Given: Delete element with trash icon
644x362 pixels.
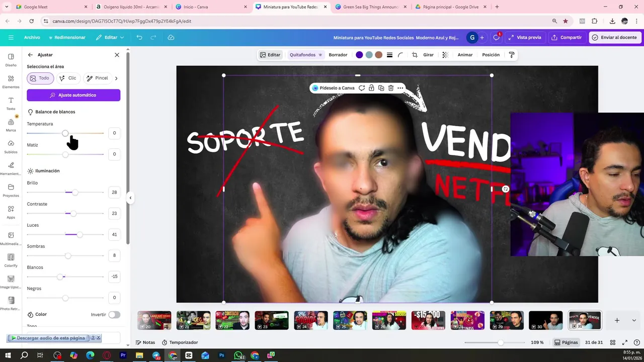Looking at the screenshot, I should pos(390,88).
